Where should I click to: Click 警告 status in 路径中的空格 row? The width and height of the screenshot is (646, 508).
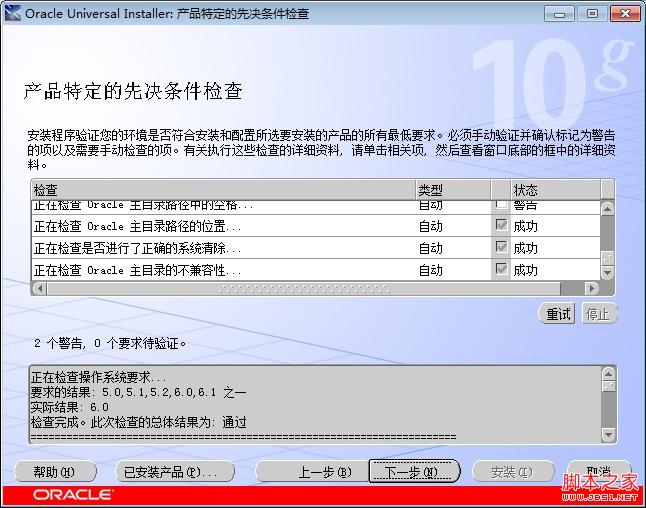point(525,205)
